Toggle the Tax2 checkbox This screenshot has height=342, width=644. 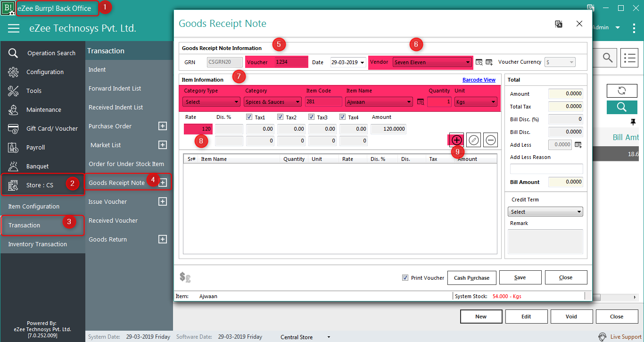[280, 117]
